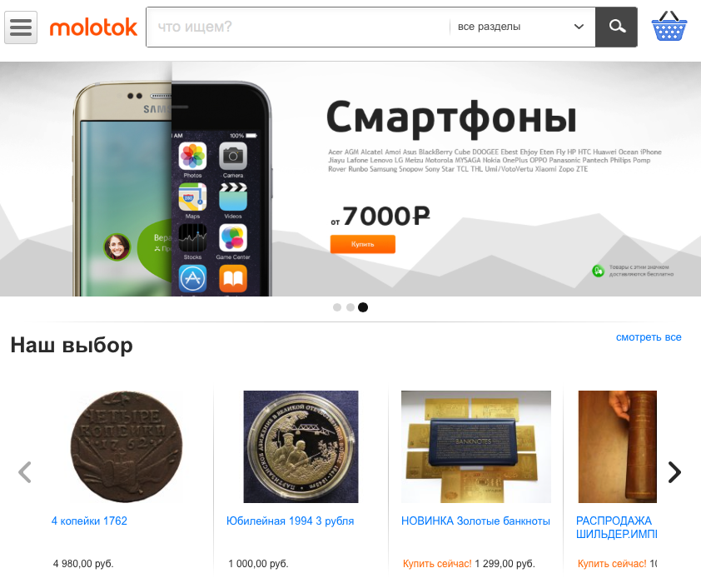Select the first banner slide dot
The width and height of the screenshot is (701, 588).
click(x=337, y=307)
